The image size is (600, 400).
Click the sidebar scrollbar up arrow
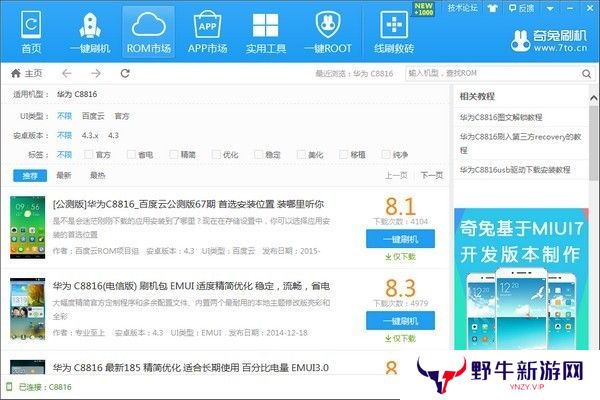593,98
